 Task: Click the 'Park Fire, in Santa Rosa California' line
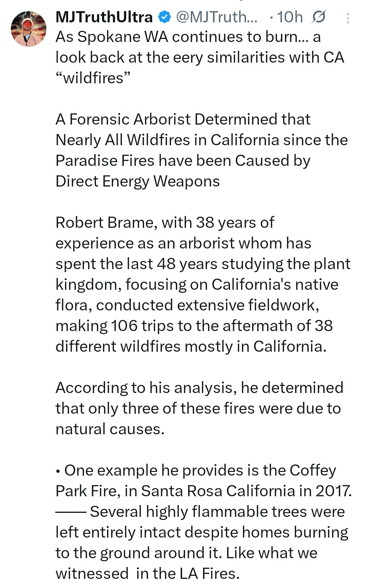pos(204,491)
